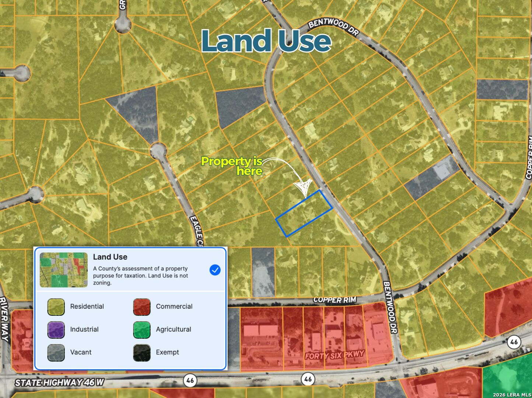
Task: Pick the Agricultural green legend icon
Action: coord(141,329)
